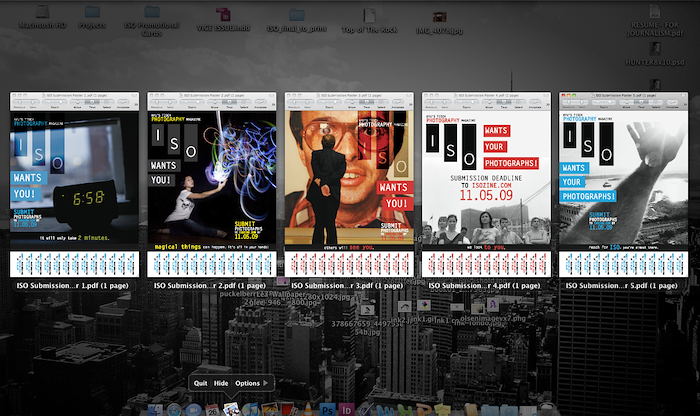Click the 'ISO Submission...r 5.pdf (1 page)' label
Screen dimensions: 700x416
click(621, 286)
